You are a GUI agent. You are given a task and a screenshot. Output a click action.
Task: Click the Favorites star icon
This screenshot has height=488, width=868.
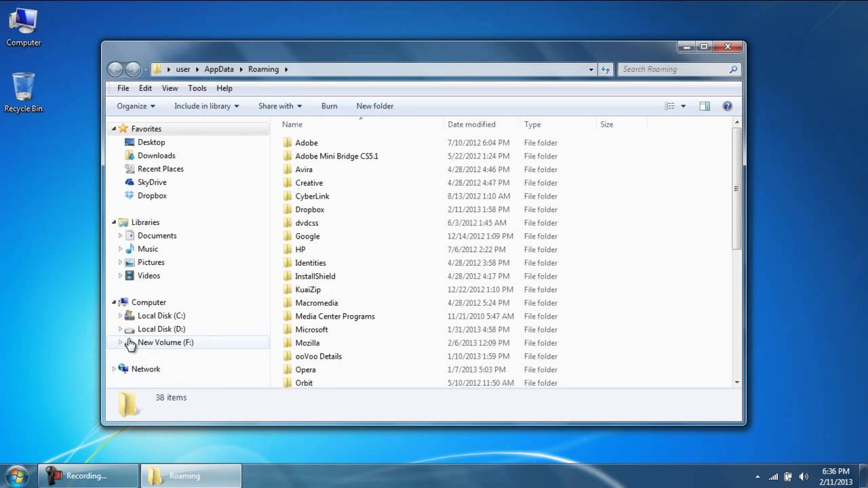[123, 129]
